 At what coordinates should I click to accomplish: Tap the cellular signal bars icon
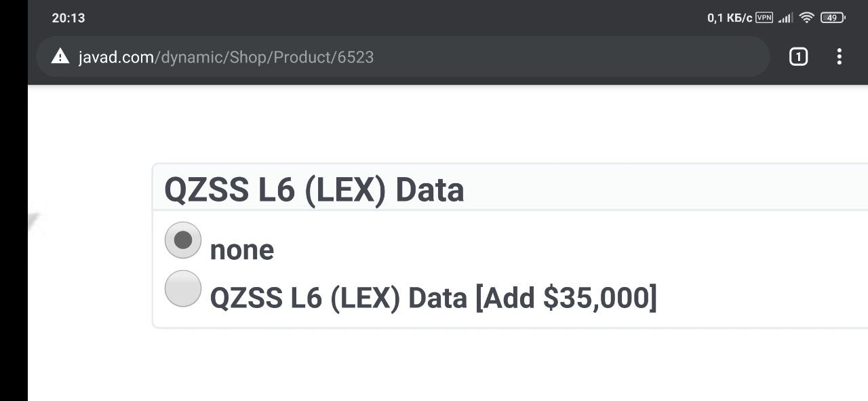[785, 18]
